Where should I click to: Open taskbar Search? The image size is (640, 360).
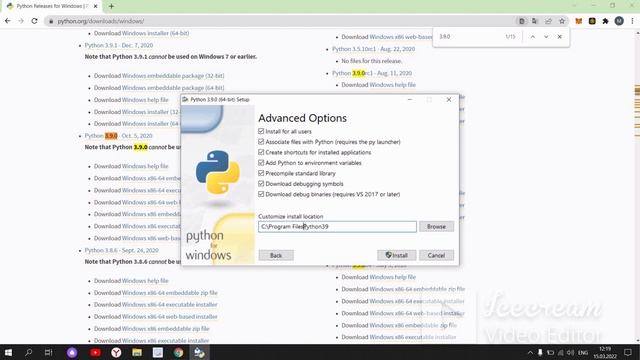click(x=29, y=352)
